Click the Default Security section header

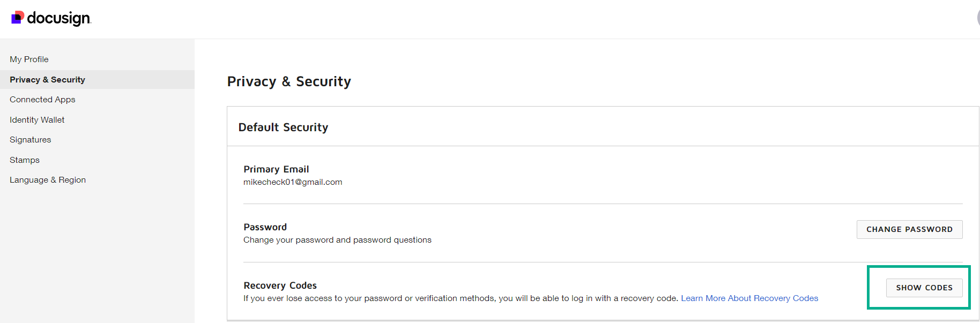(x=283, y=127)
